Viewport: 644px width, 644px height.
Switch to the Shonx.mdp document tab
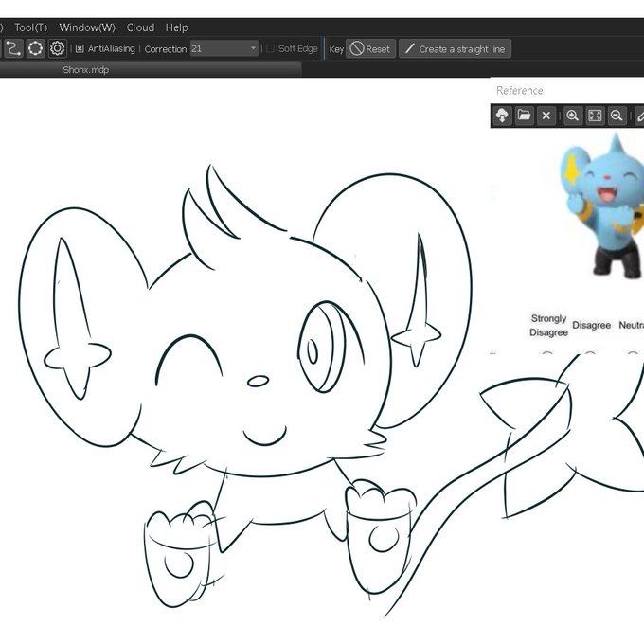pos(86,70)
